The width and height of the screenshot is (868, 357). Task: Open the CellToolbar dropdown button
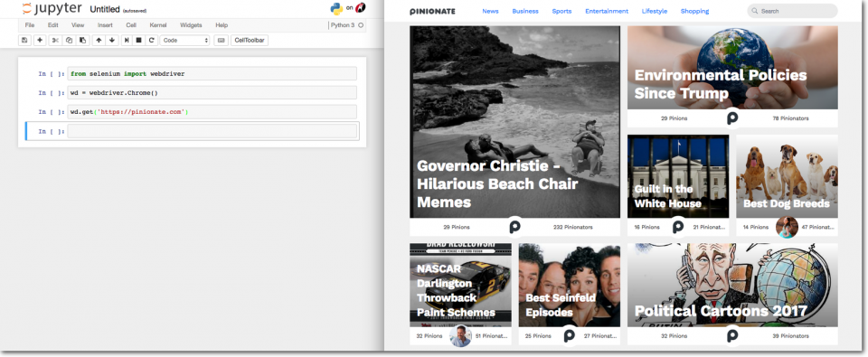click(x=250, y=41)
